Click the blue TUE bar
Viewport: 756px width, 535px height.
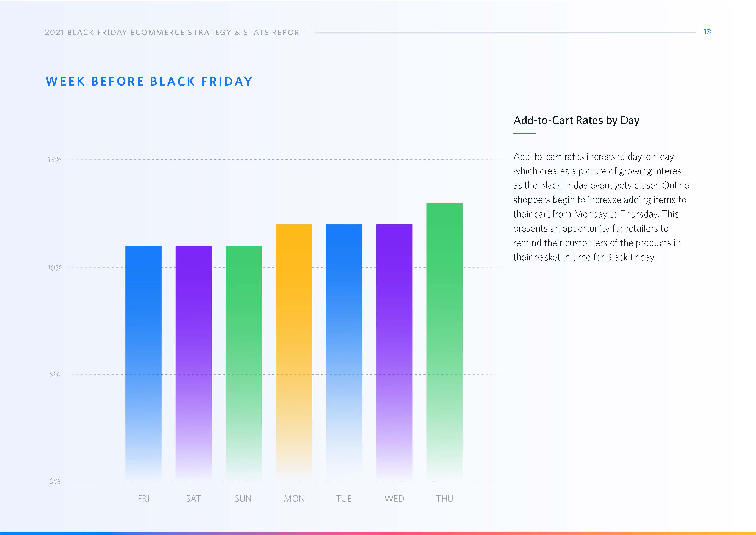pyautogui.click(x=344, y=353)
